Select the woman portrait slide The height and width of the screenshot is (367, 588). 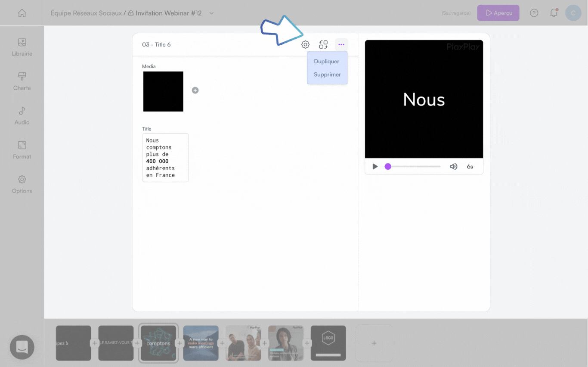pos(286,343)
